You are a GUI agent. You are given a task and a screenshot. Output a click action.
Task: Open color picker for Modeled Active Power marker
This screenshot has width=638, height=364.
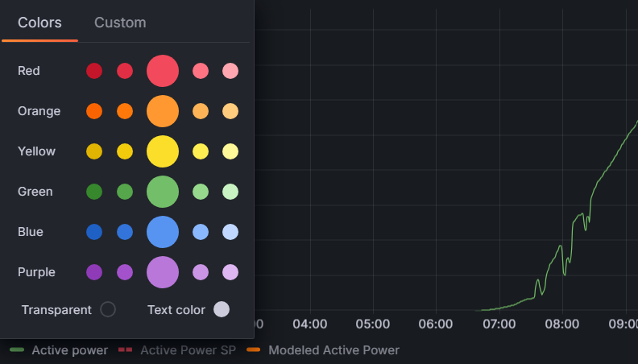[254, 350]
